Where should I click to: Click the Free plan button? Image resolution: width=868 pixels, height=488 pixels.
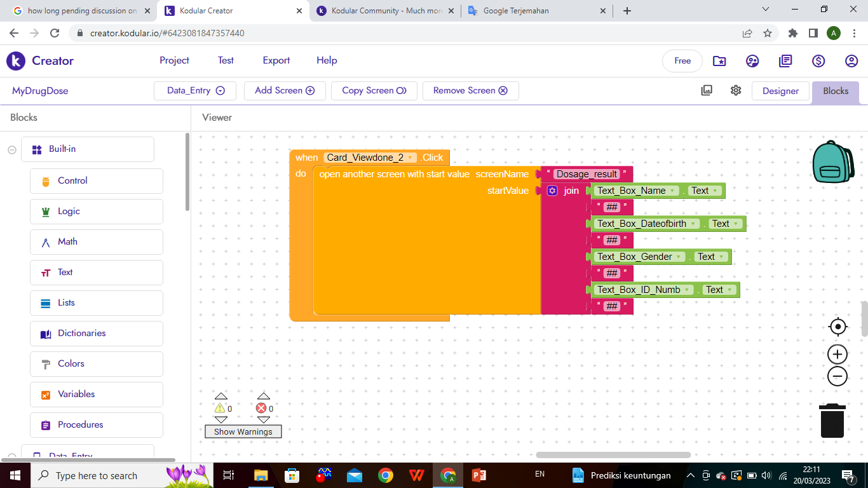(x=682, y=60)
